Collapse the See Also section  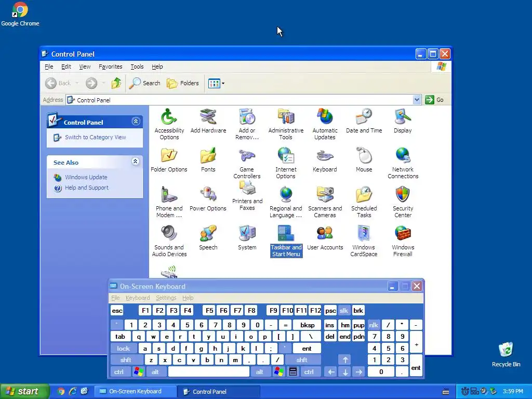coord(136,162)
